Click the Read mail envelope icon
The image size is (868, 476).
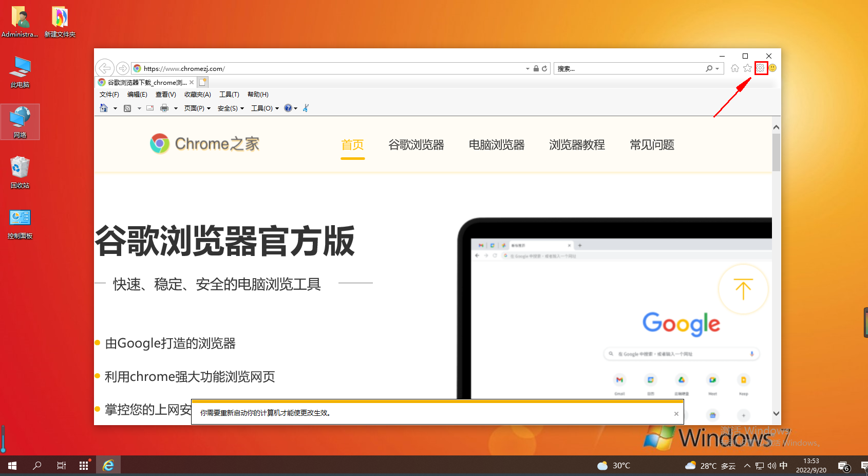[149, 108]
